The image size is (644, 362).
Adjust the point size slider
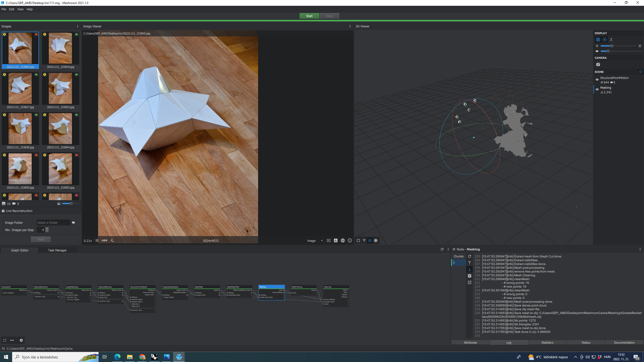pyautogui.click(x=612, y=46)
